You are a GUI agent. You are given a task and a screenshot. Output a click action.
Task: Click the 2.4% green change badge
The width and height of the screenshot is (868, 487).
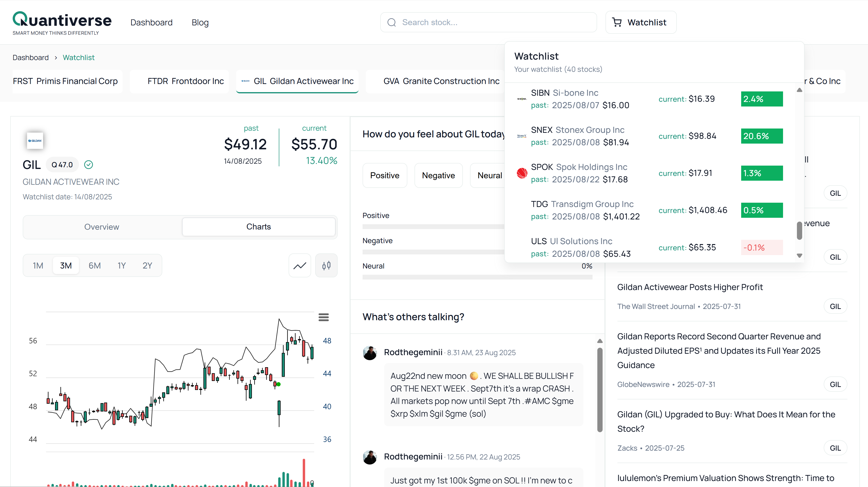coord(762,99)
